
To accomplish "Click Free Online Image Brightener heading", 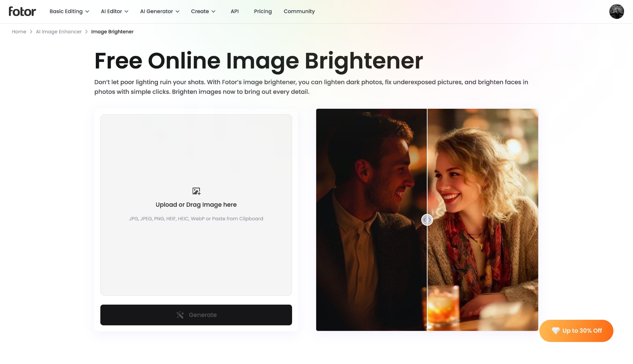I will 259,61.
